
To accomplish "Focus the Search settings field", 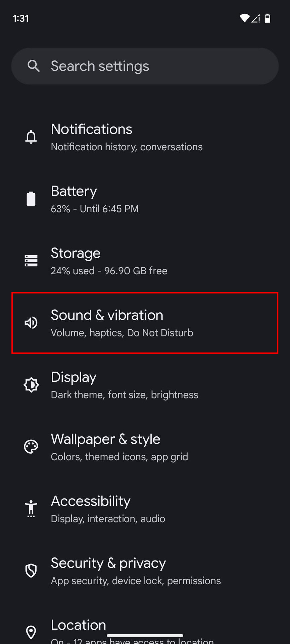I will (151, 66).
